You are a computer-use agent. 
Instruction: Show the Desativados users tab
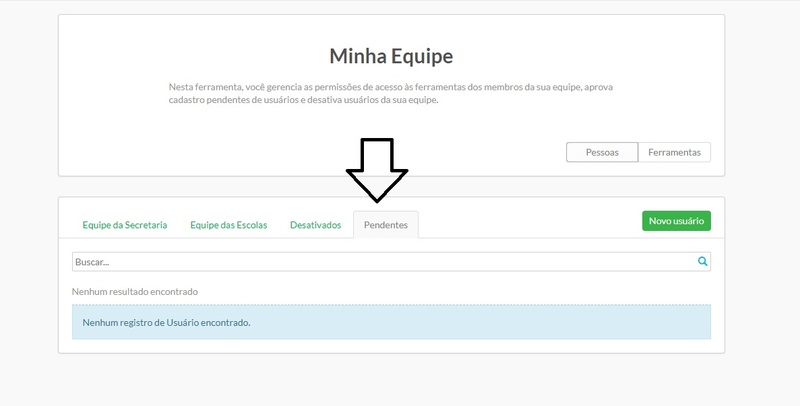[x=315, y=225]
